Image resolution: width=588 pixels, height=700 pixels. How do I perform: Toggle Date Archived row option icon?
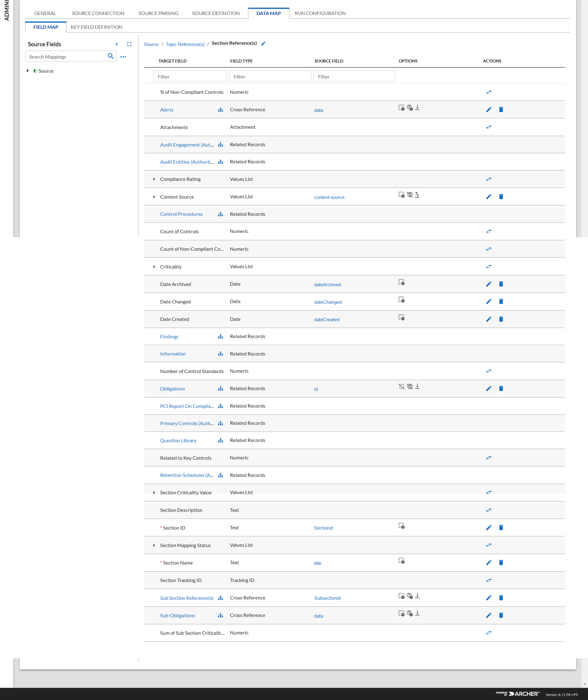401,282
